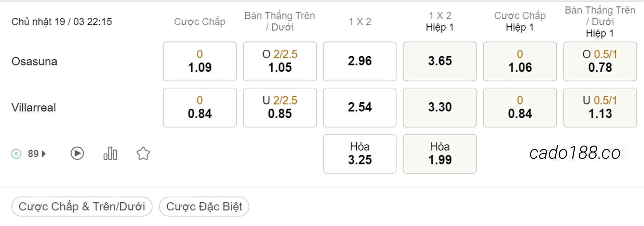Bet Osasuna win 1X2 at 2.96

[360, 61]
